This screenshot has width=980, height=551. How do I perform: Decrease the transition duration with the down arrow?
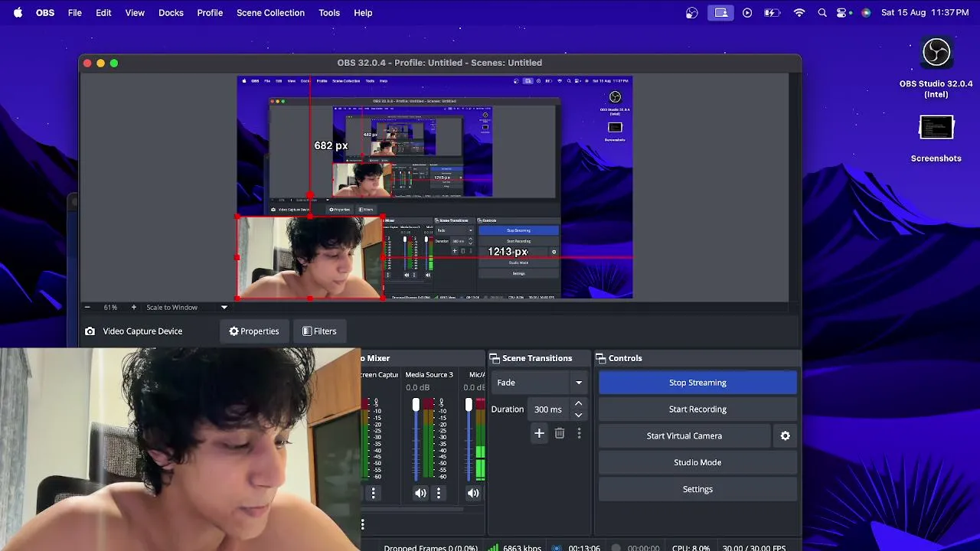coord(578,415)
